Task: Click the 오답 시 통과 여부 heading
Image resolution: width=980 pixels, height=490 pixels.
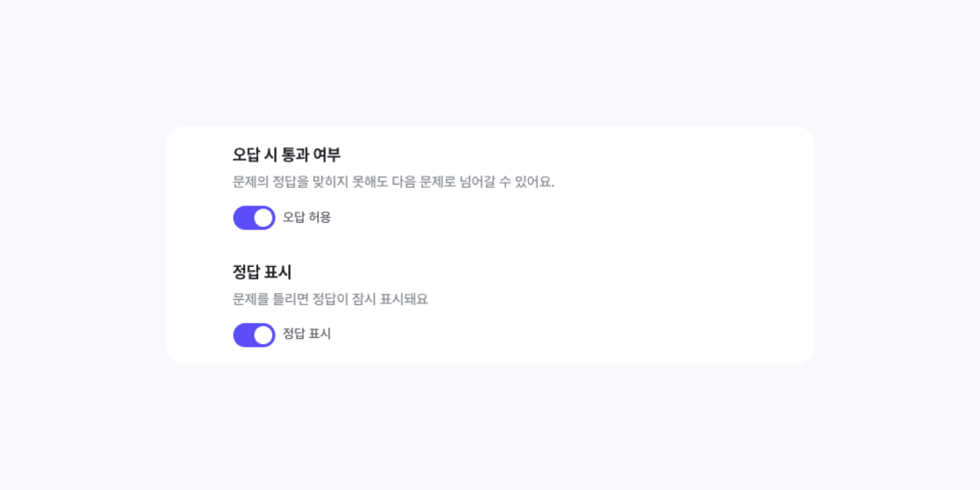Action: click(x=286, y=155)
